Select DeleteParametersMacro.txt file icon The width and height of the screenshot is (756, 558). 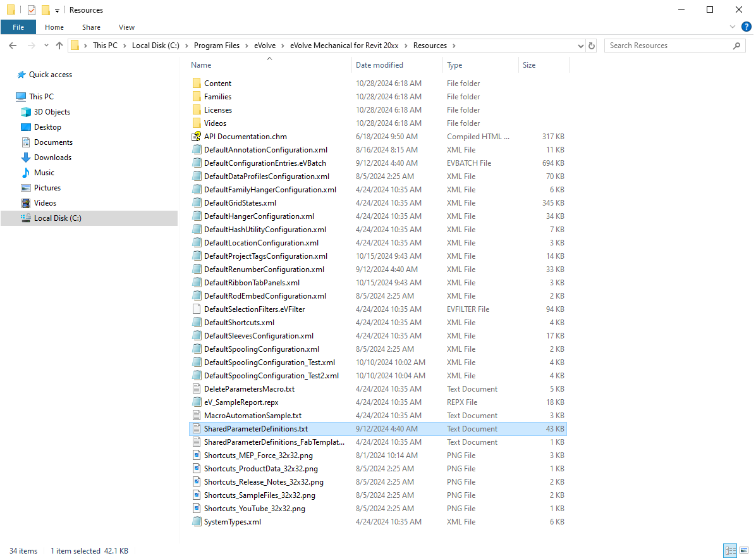[x=196, y=388]
